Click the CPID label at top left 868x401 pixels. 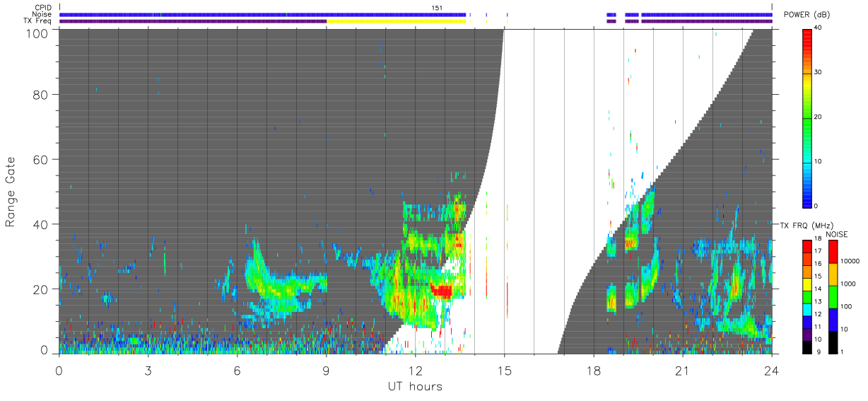pos(43,8)
